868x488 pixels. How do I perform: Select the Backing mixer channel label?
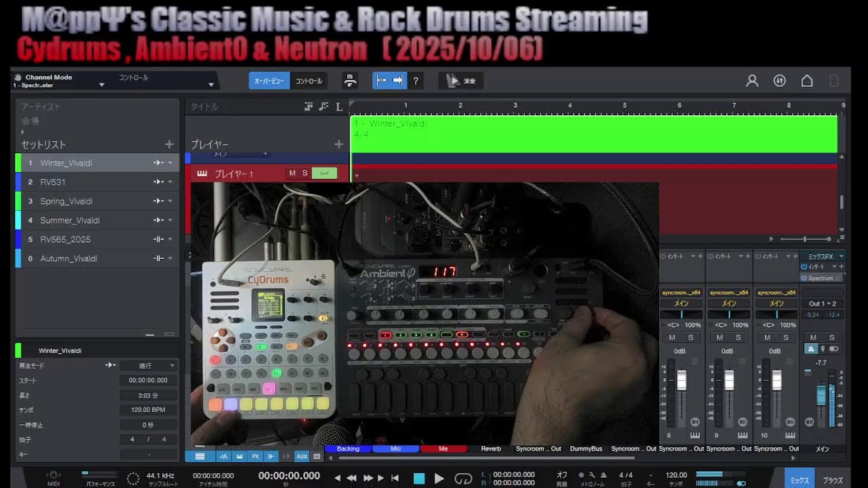tap(348, 449)
